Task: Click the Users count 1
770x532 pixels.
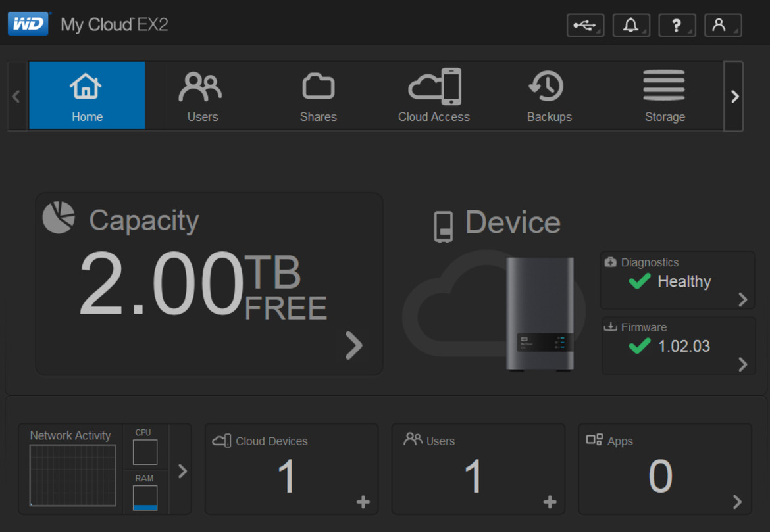Action: coord(473,476)
